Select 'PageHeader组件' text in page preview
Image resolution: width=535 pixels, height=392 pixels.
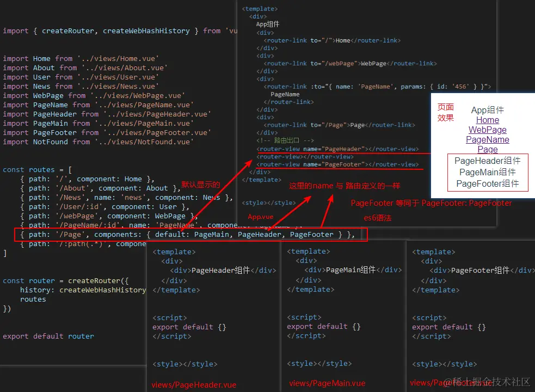click(488, 161)
